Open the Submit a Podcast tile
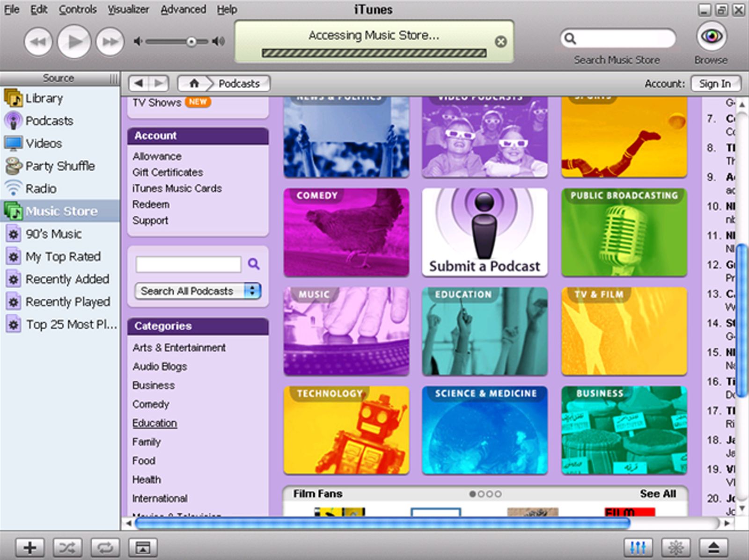This screenshot has width=749, height=560. pyautogui.click(x=485, y=233)
